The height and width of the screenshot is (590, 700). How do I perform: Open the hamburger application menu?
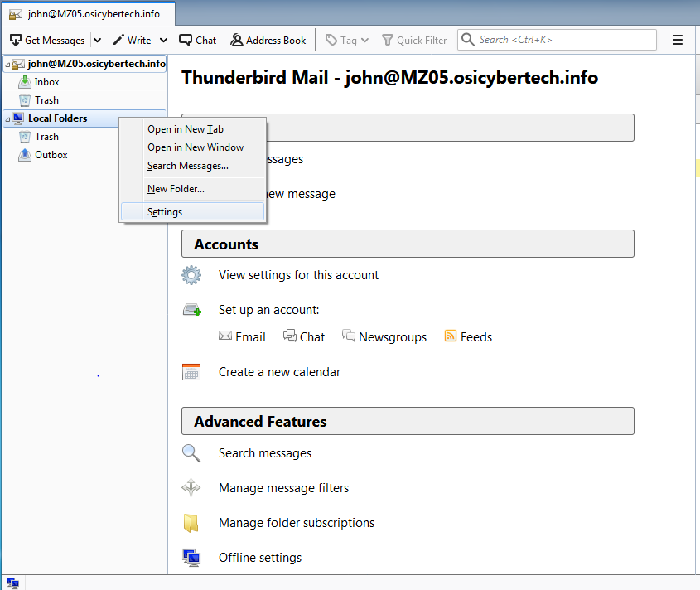click(678, 40)
